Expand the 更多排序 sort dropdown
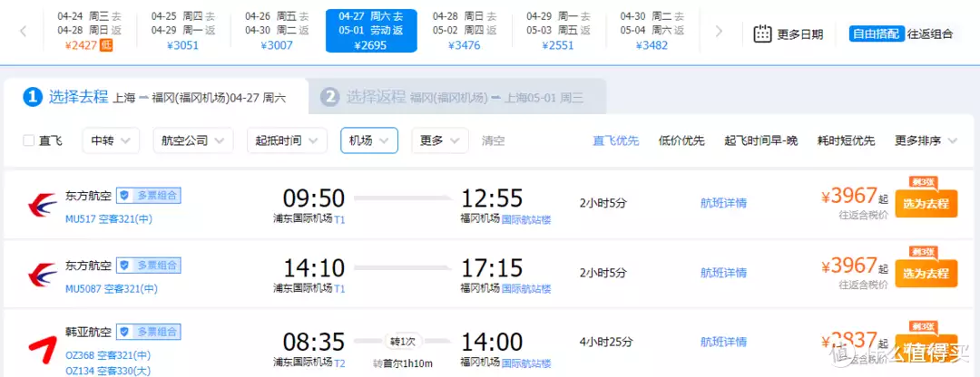This screenshot has height=377, width=980. pyautogui.click(x=926, y=140)
